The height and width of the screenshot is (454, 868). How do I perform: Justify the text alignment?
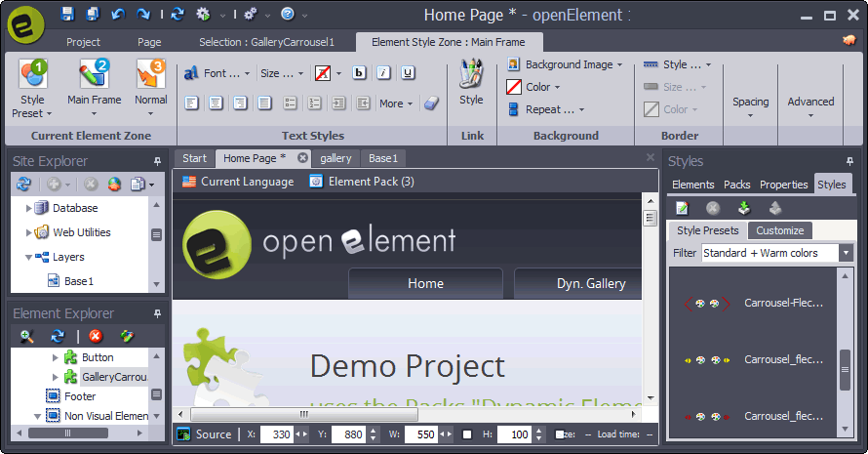click(x=264, y=103)
